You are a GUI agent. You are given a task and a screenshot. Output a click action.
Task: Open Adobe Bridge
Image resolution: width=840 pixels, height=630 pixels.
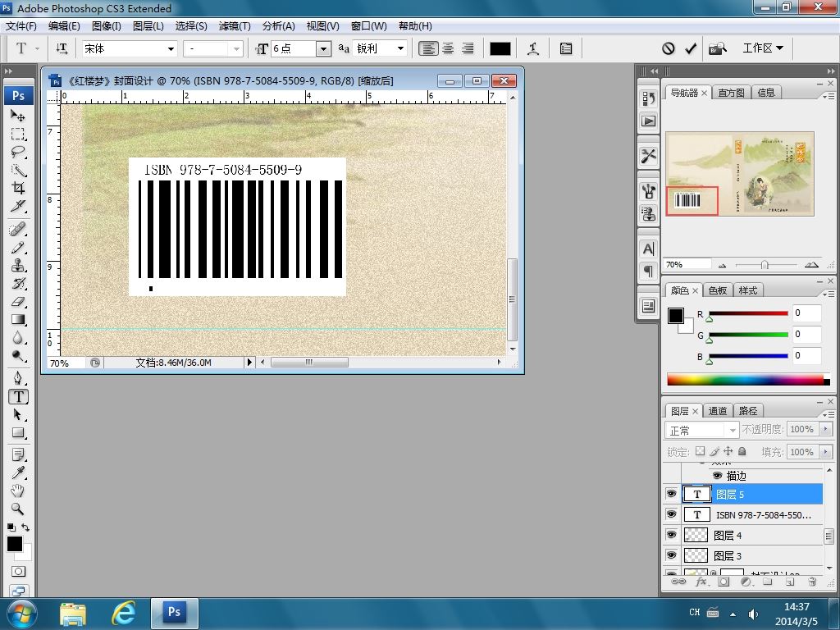pos(717,48)
